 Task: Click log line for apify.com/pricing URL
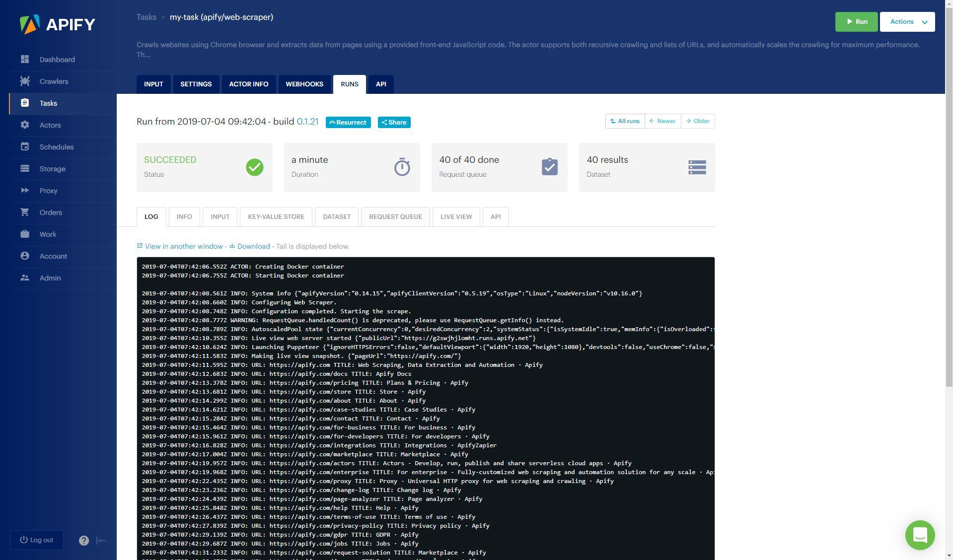pyautogui.click(x=305, y=383)
